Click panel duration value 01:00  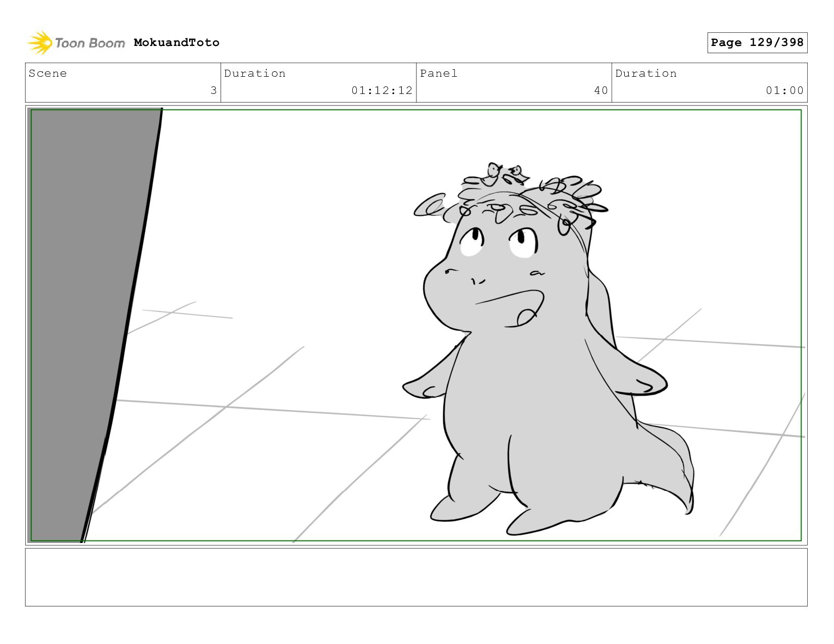784,90
